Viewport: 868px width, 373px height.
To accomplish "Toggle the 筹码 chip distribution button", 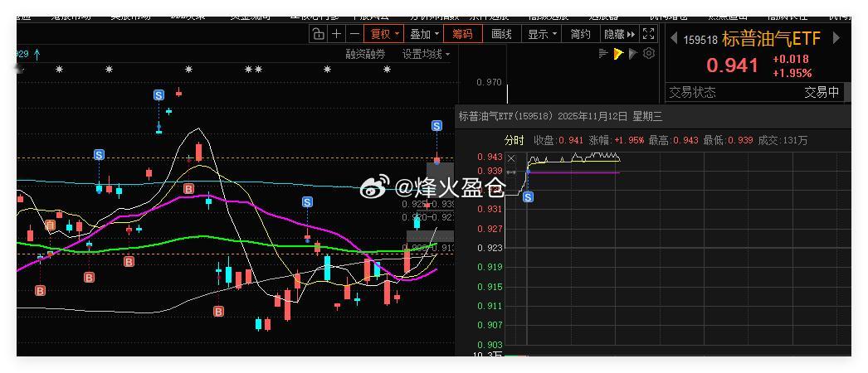I will 463,34.
